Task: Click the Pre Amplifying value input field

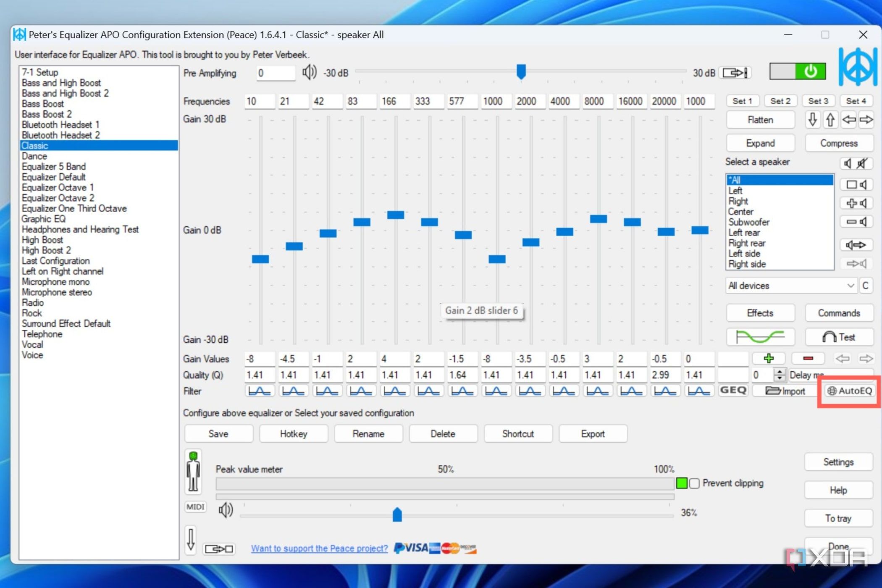Action: [276, 73]
